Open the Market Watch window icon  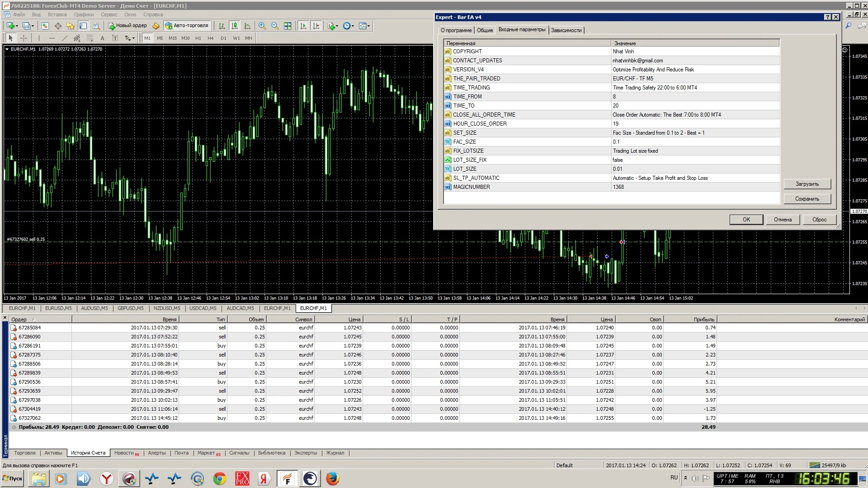(x=45, y=26)
